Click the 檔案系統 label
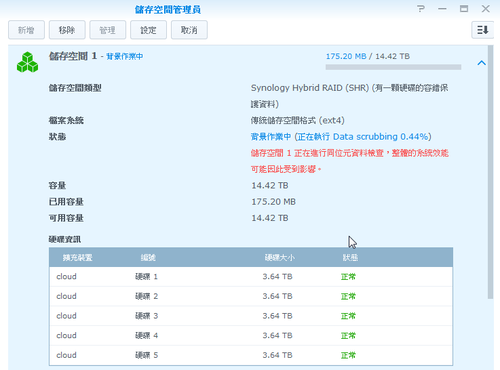Screen dimensions: 500x370 pyautogui.click(x=66, y=120)
